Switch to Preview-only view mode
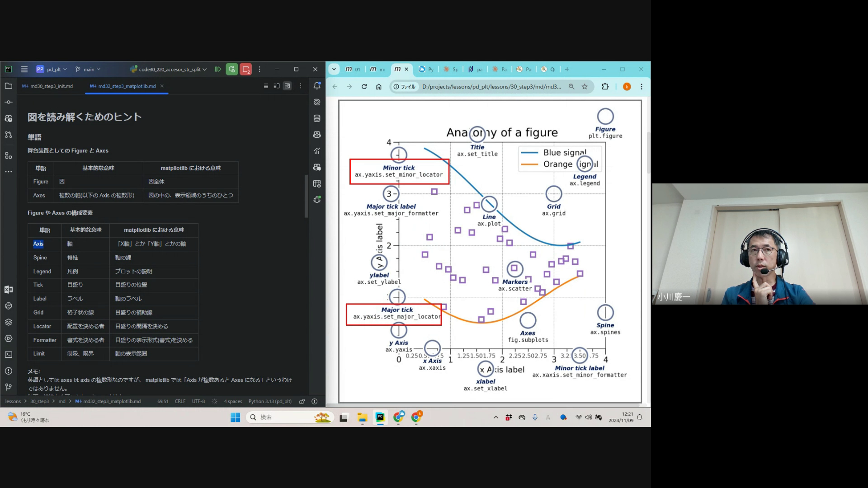 [287, 86]
